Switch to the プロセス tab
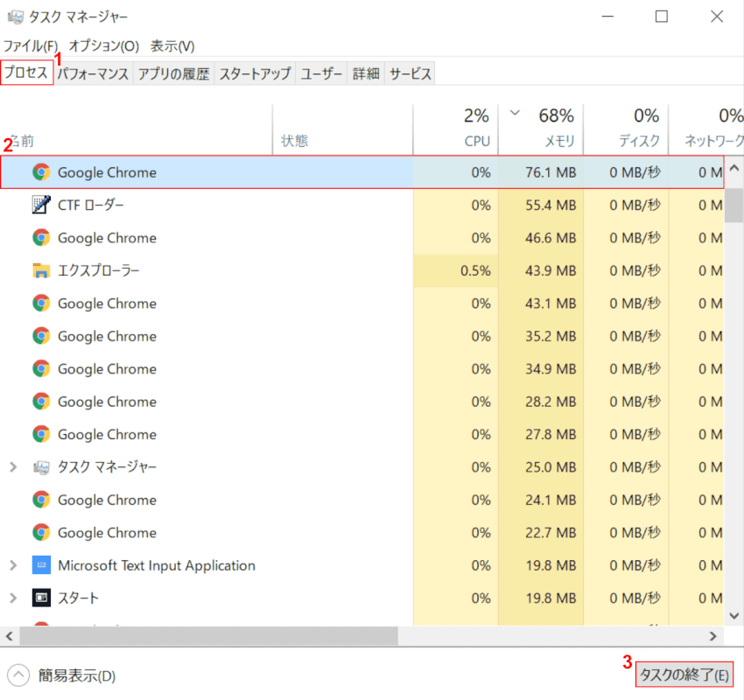Image resolution: width=744 pixels, height=700 pixels. pos(26,73)
